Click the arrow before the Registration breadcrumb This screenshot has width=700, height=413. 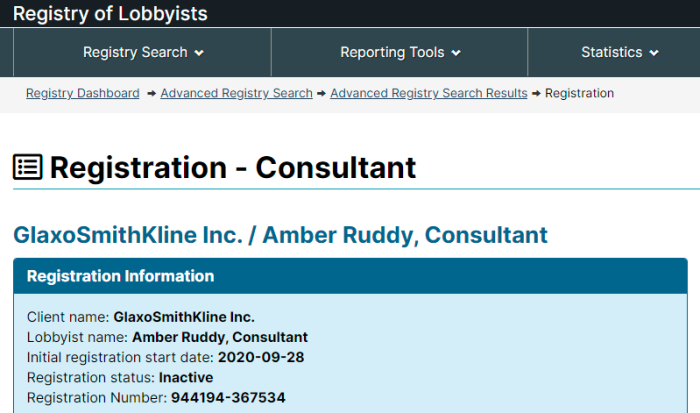point(536,93)
